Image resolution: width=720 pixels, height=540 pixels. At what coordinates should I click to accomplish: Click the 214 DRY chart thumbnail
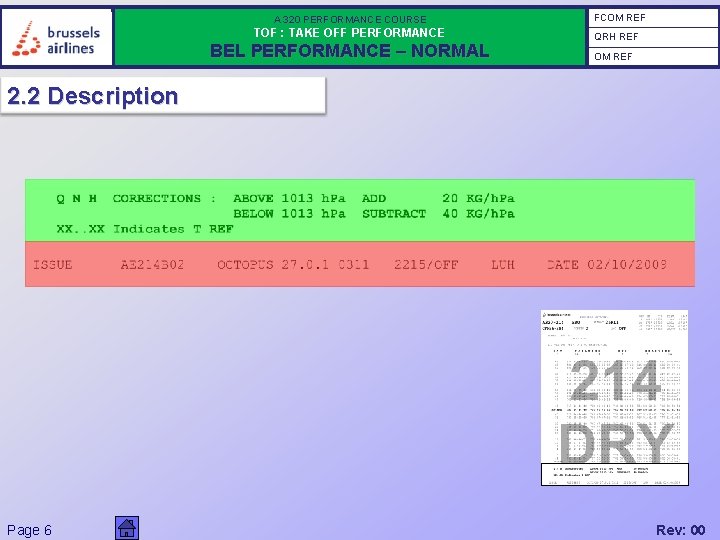(x=615, y=398)
